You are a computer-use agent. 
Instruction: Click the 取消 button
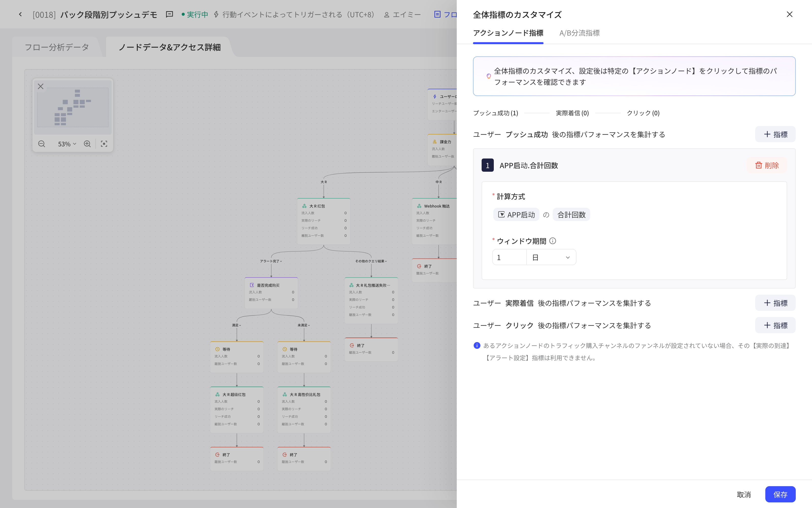point(743,494)
